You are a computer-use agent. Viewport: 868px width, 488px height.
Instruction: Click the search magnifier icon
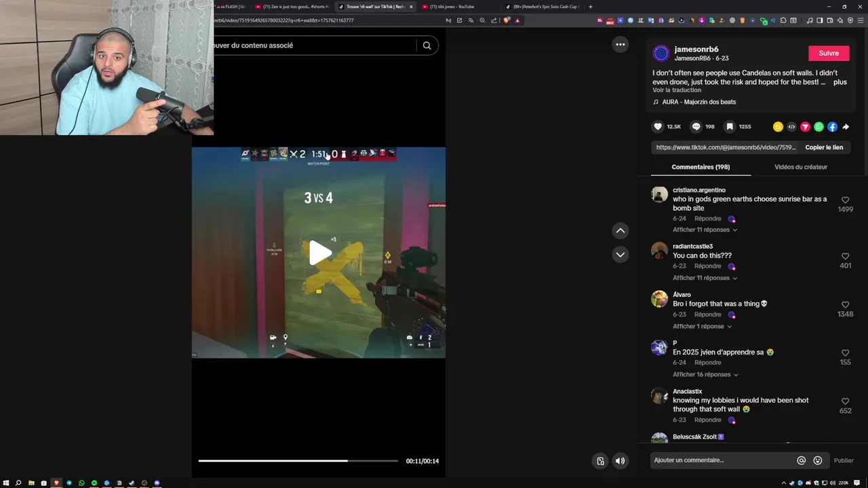click(427, 45)
